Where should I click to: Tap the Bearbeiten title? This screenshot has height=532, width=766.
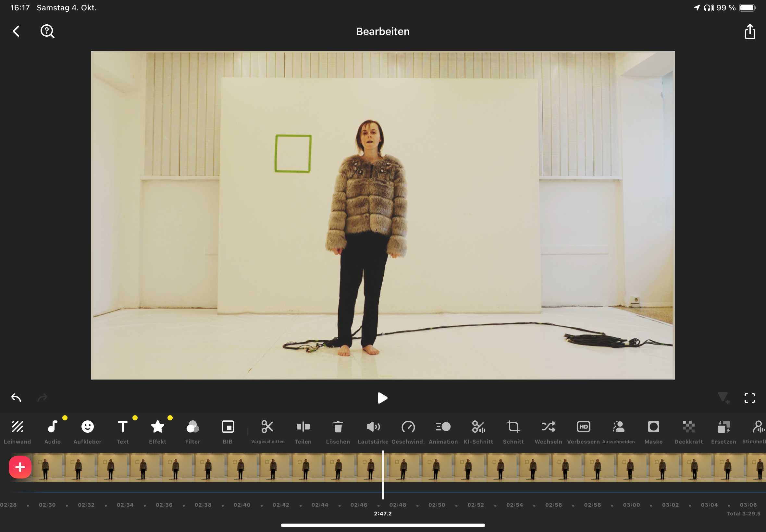[x=383, y=31]
